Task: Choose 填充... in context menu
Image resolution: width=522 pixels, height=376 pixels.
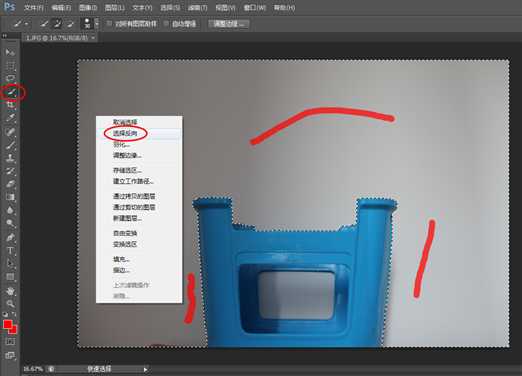Action: (x=139, y=259)
